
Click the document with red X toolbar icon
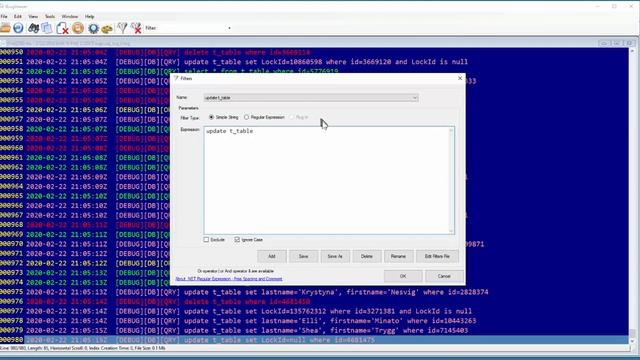pos(62,28)
